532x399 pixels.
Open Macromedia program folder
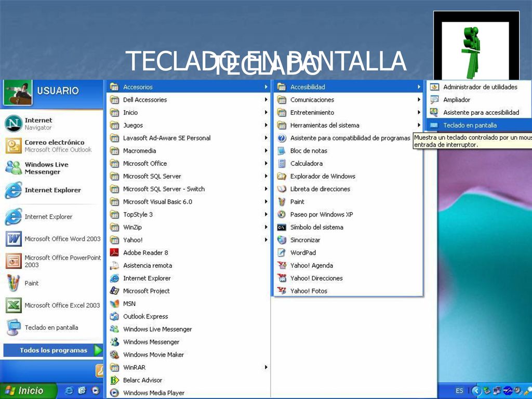[189, 151]
